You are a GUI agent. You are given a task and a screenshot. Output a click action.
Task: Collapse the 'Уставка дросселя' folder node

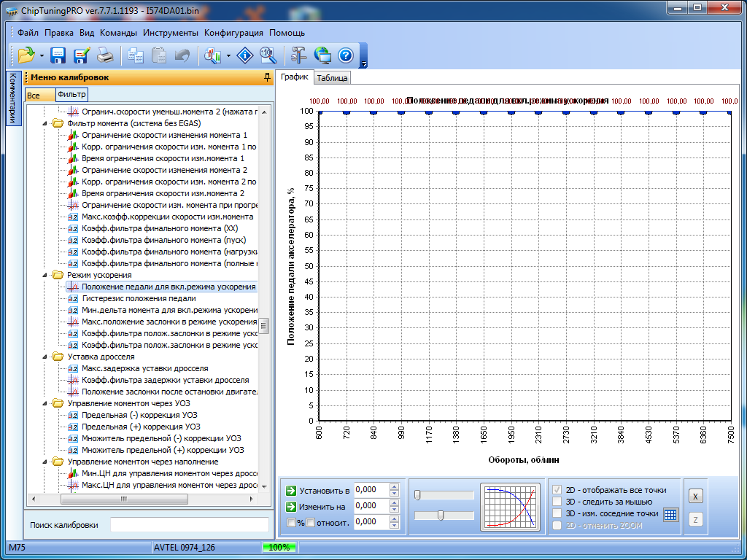point(46,357)
